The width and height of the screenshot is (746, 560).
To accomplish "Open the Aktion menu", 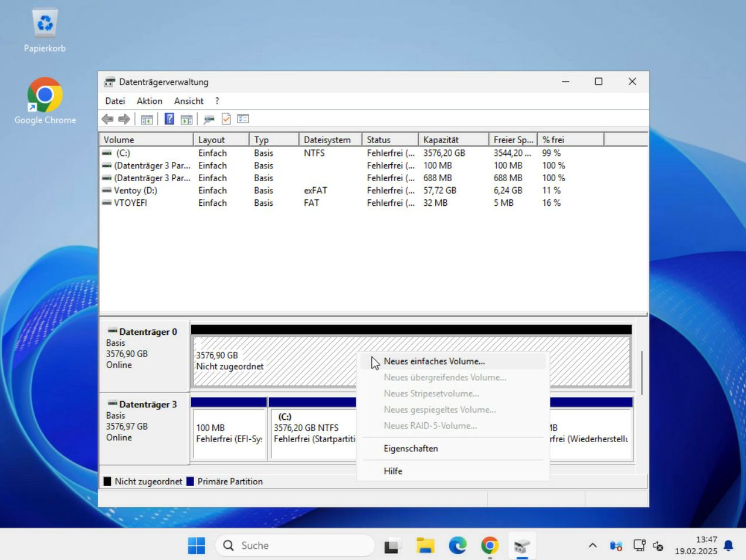I will pos(150,101).
